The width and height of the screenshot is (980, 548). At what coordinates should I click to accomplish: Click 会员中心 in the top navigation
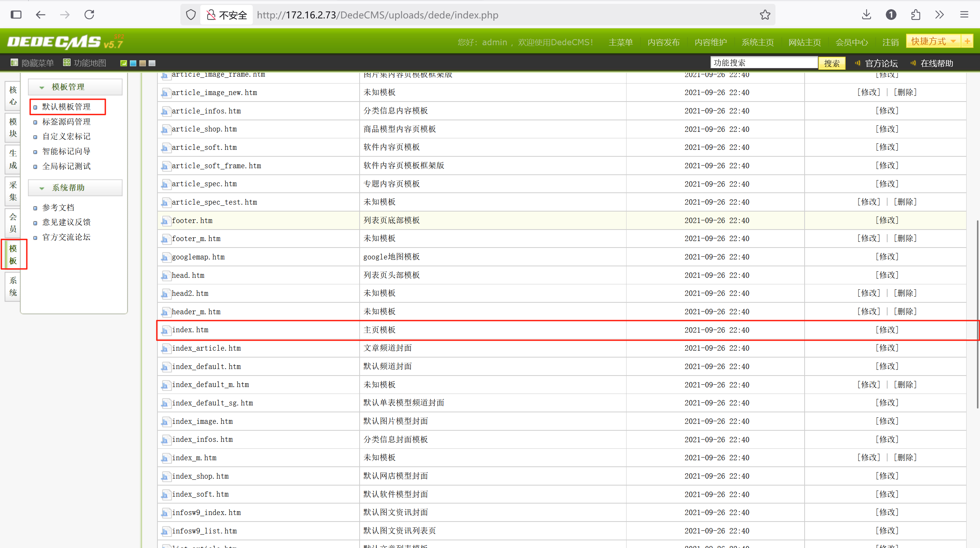851,42
